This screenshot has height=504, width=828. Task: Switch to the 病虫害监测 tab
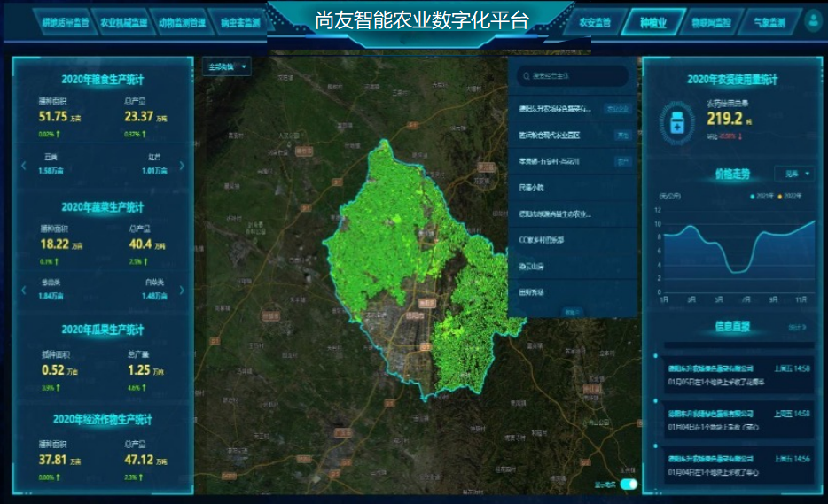240,23
